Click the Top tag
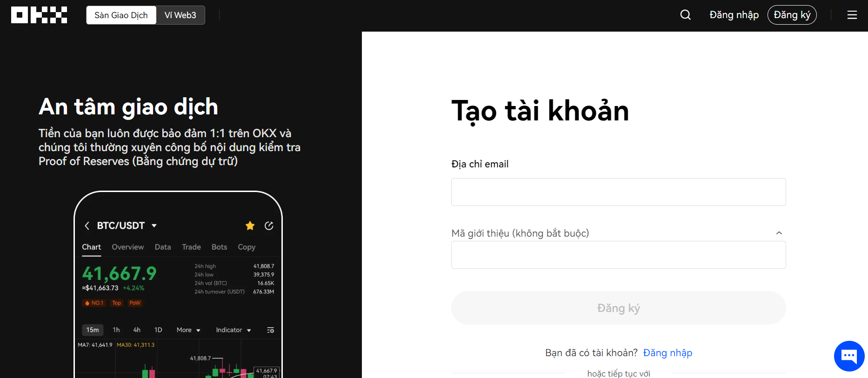Screen dimensions: 868x378 pos(116,303)
